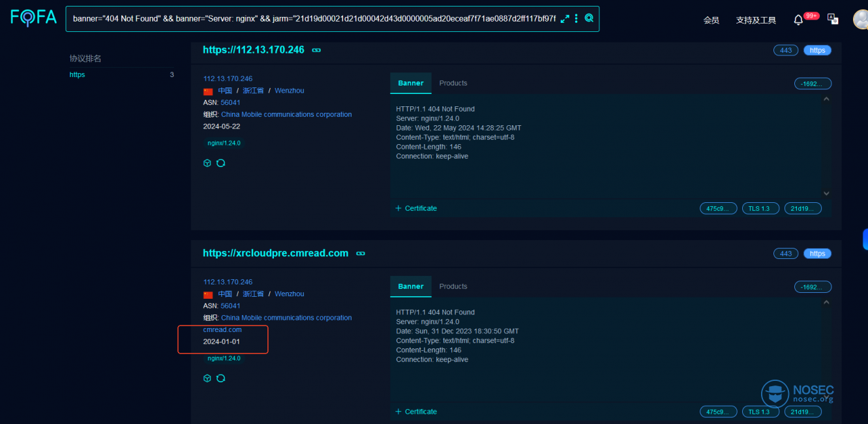Click the China Mobile organization in the https://112.13.170.246 card
Viewport: 868px width, 424px height.
pos(286,114)
